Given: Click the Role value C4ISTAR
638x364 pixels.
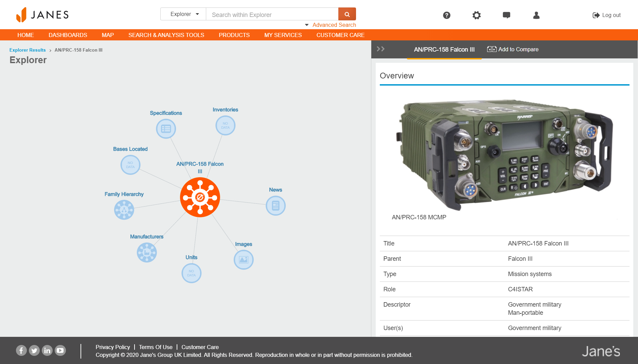Looking at the screenshot, I should click(520, 289).
